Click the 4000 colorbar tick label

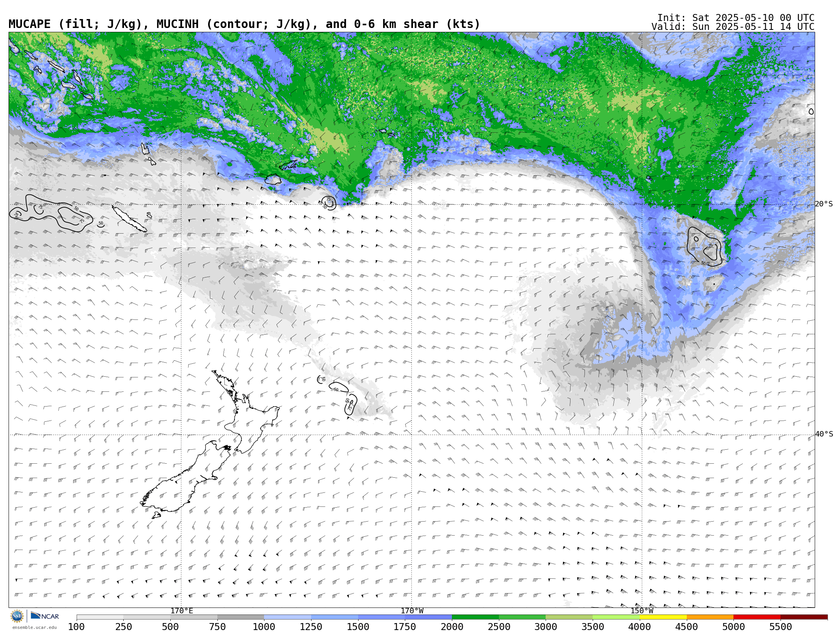[x=640, y=627]
